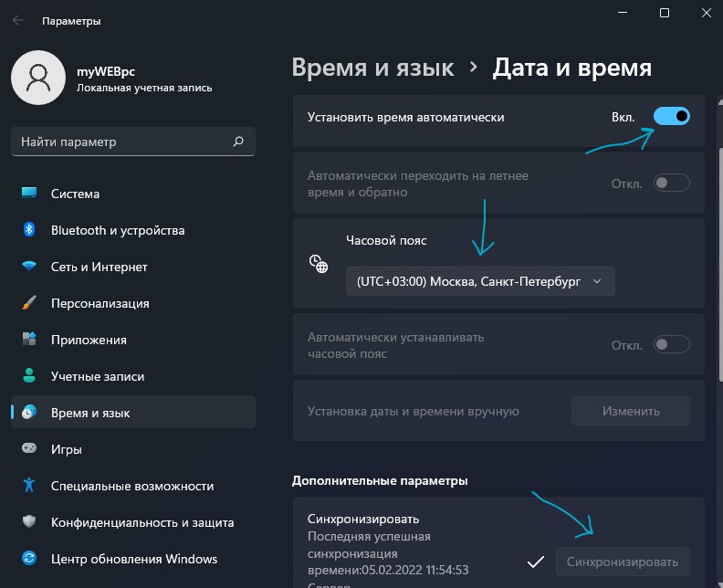723x588 pixels.
Task: Open Bluetooth и устройства section
Action: click(x=133, y=230)
